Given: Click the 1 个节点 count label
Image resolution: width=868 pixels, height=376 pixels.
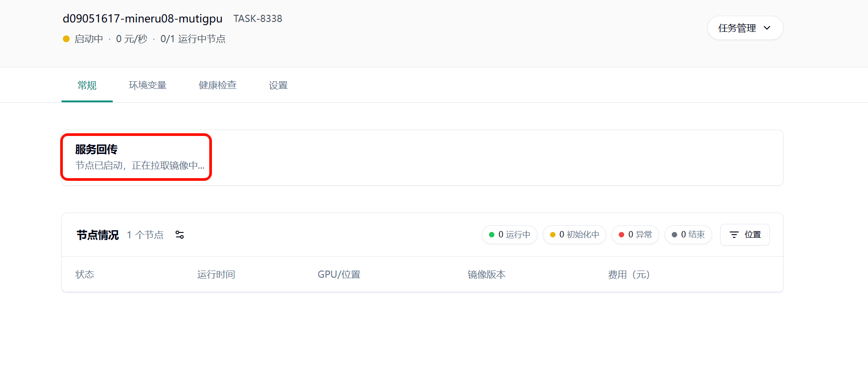Looking at the screenshot, I should pyautogui.click(x=145, y=235).
